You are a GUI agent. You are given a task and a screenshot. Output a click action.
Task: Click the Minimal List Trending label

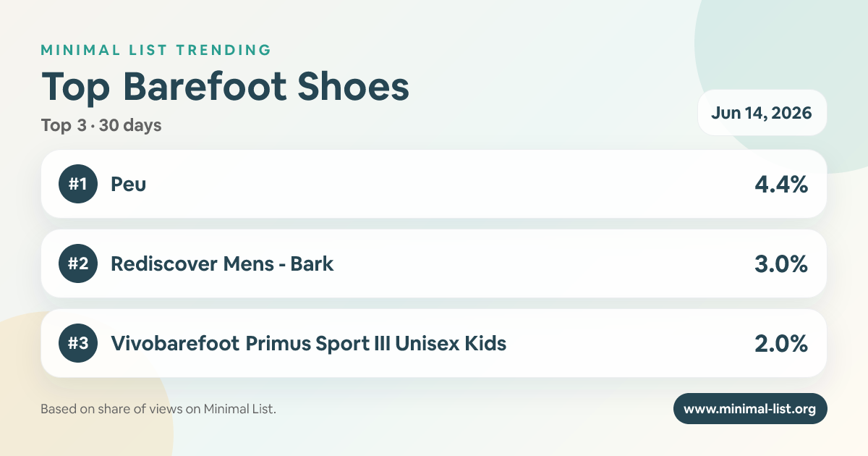point(156,50)
